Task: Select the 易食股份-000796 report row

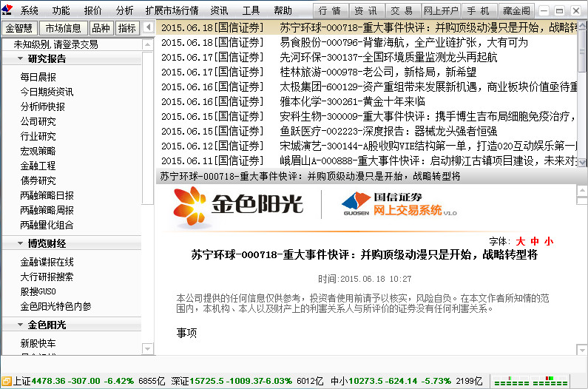Action: point(367,42)
